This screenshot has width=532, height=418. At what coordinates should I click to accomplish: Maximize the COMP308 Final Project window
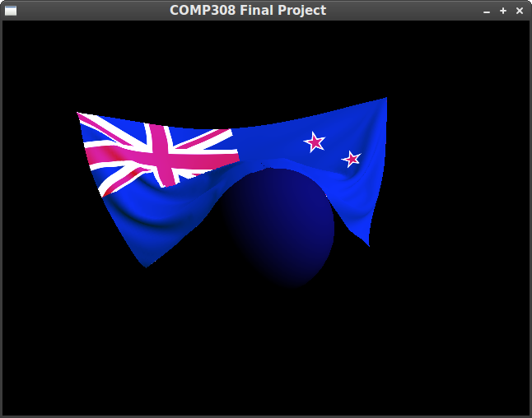click(503, 11)
